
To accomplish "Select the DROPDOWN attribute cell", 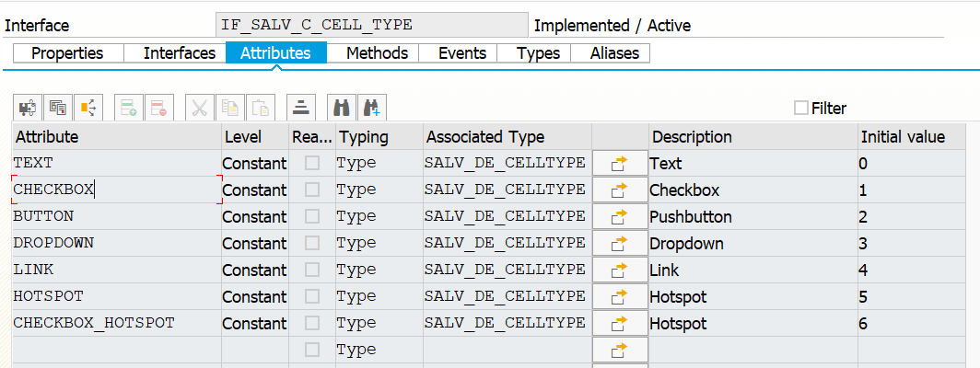I will point(117,244).
